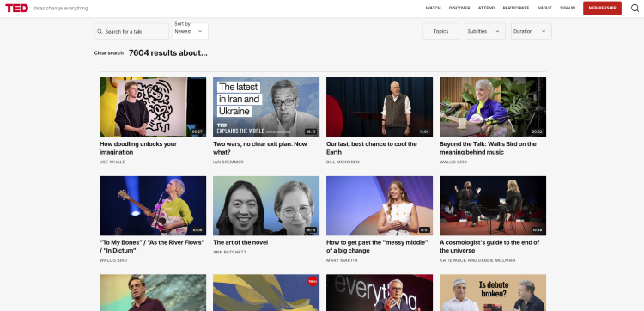The height and width of the screenshot is (311, 644).
Task: Click speaker name ANN PATCHETT
Action: (x=229, y=253)
